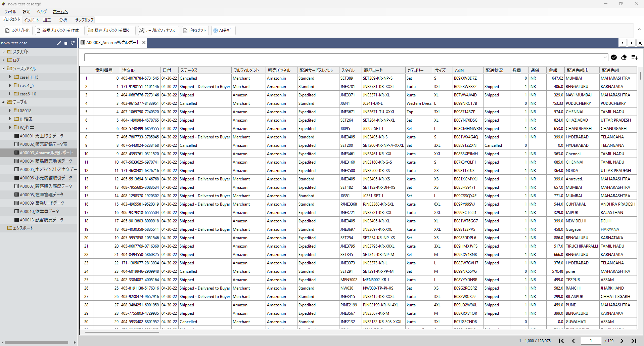Open the ファイル menu
Viewport: 644px width, 346px height.
point(9,11)
